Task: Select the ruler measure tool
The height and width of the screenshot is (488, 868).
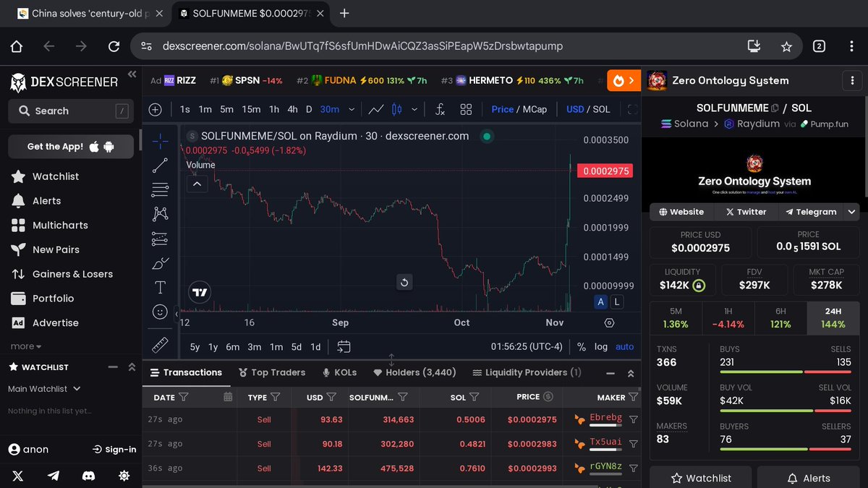Action: click(x=160, y=344)
